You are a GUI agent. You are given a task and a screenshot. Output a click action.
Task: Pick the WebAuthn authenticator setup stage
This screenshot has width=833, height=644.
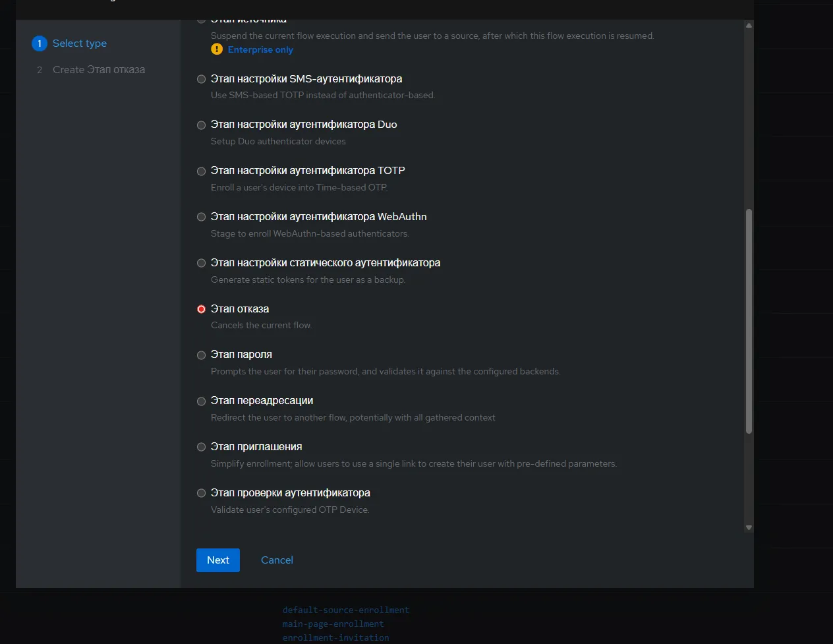point(202,217)
